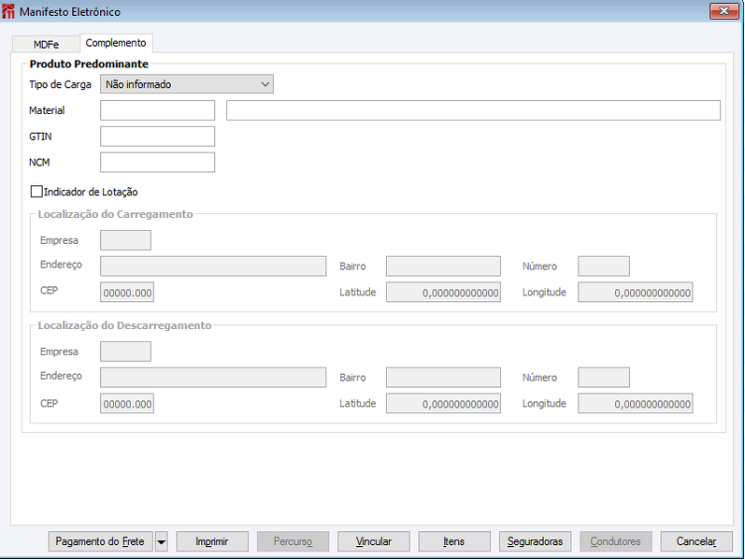Click Latitude field under Localização do Descarregamento
The image size is (745, 560).
(x=443, y=404)
